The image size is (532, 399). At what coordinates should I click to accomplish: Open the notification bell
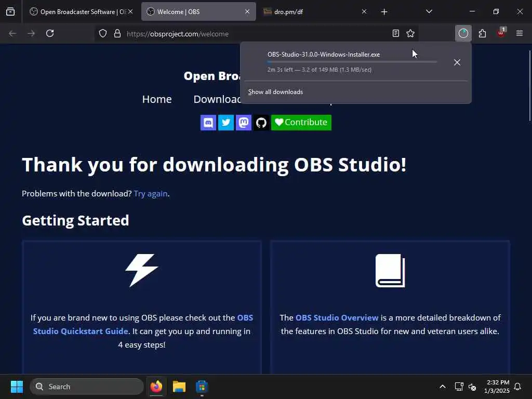[518, 387]
